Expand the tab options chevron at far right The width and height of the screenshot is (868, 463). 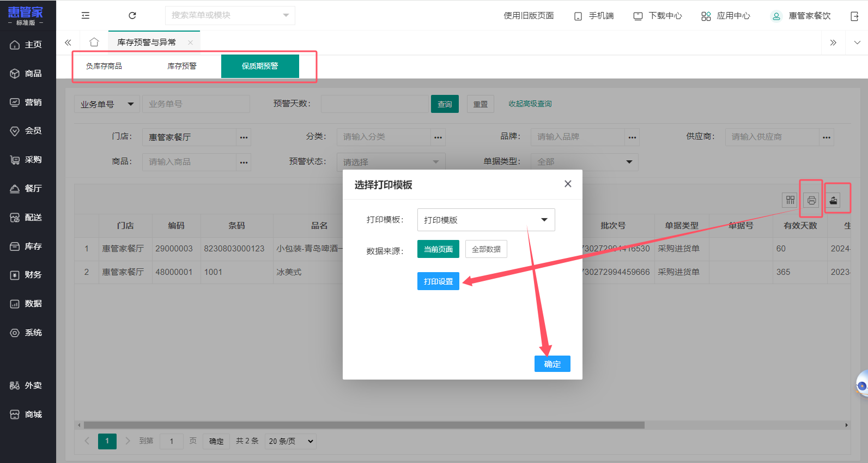tap(857, 43)
